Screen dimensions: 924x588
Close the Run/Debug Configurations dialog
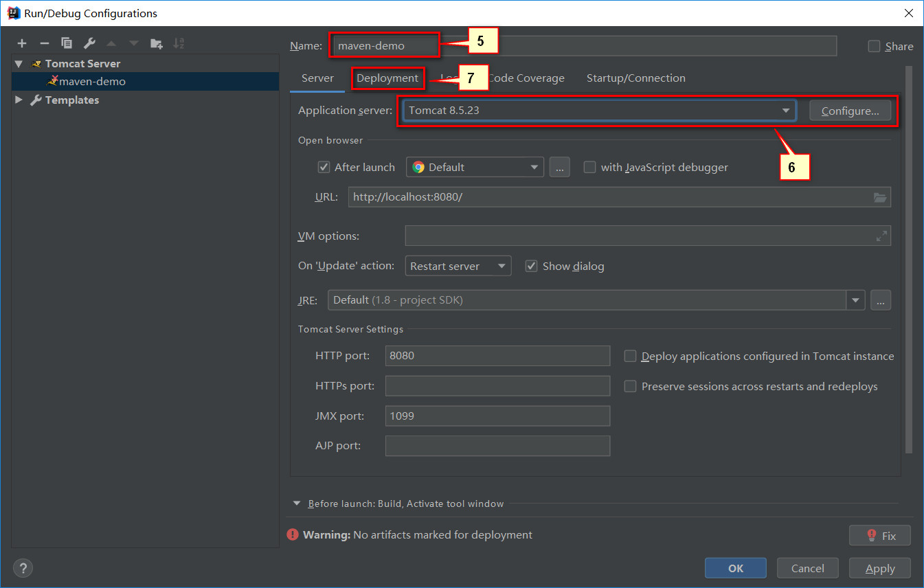(908, 13)
